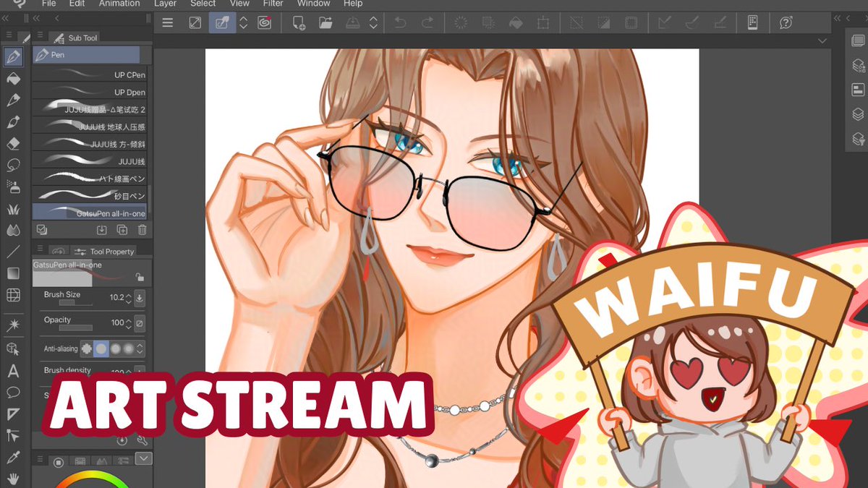Open the Animation menu
The width and height of the screenshot is (868, 488).
point(119,4)
